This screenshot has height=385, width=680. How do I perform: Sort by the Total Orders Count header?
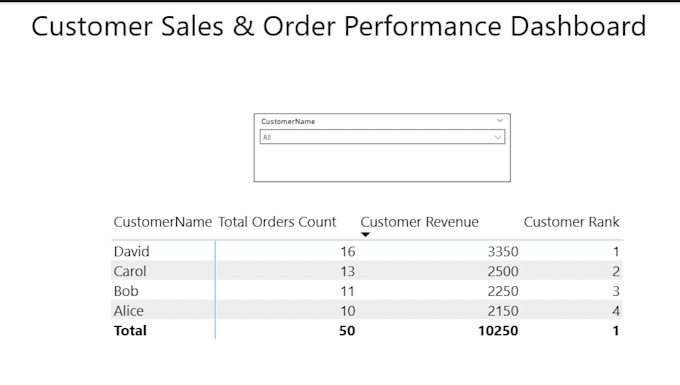click(277, 222)
